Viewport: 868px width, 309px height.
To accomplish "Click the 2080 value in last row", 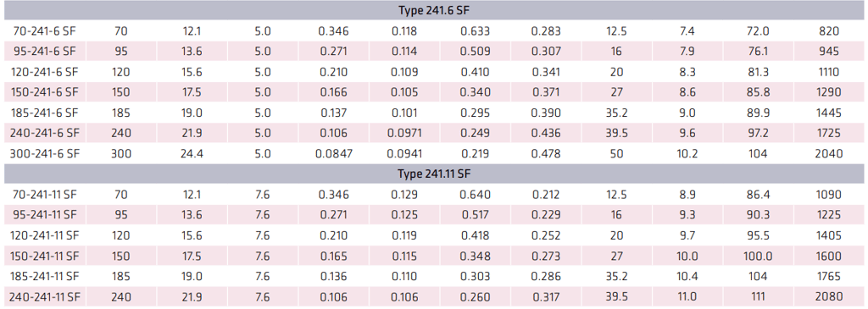I will 828,297.
